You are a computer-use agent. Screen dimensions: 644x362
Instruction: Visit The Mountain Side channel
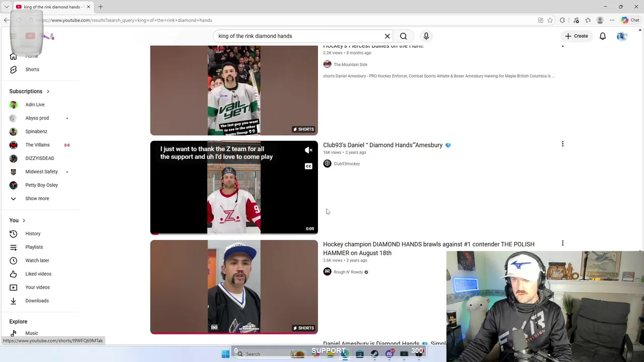click(350, 64)
